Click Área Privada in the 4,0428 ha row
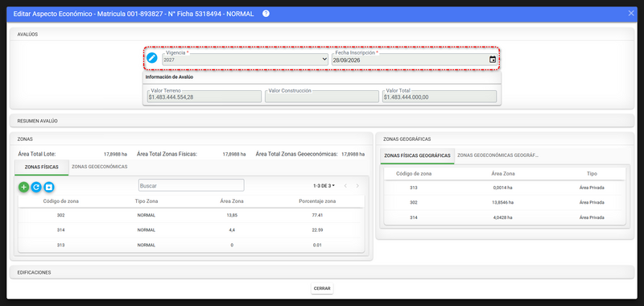This screenshot has height=306, width=644. (x=592, y=217)
